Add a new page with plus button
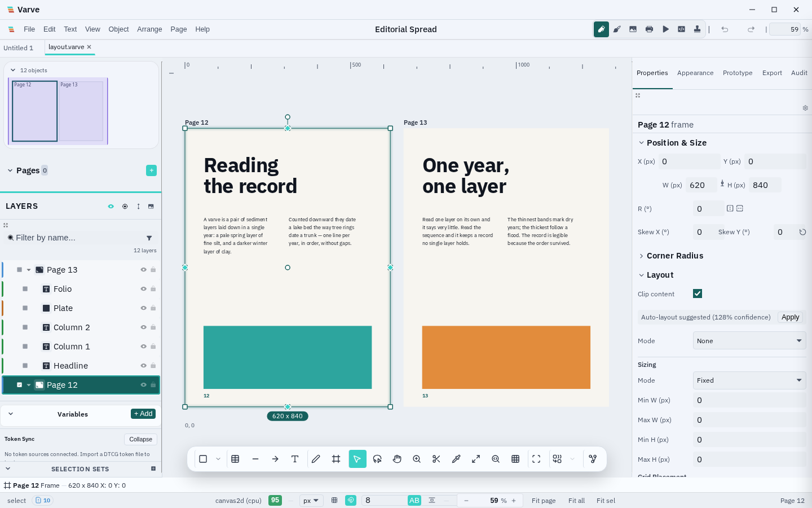 [151, 170]
